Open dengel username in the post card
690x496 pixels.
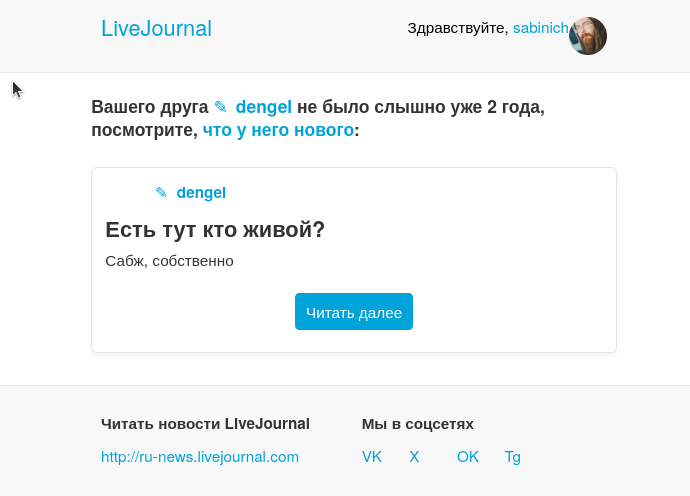(201, 193)
